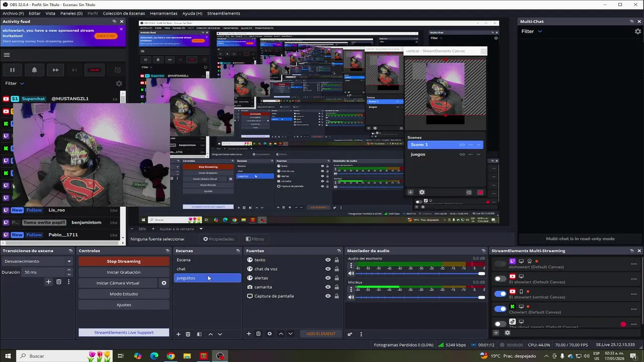The image size is (644, 362).
Task: Hide the camarita source
Action: click(x=328, y=287)
